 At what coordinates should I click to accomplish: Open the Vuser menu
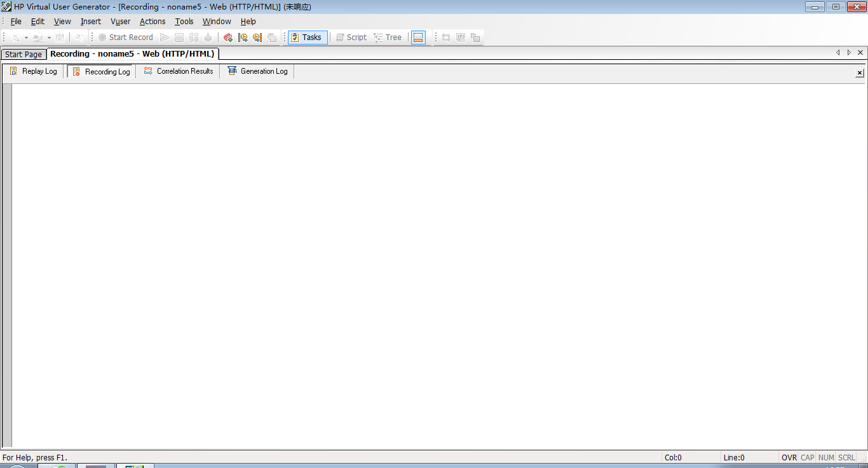tap(121, 22)
